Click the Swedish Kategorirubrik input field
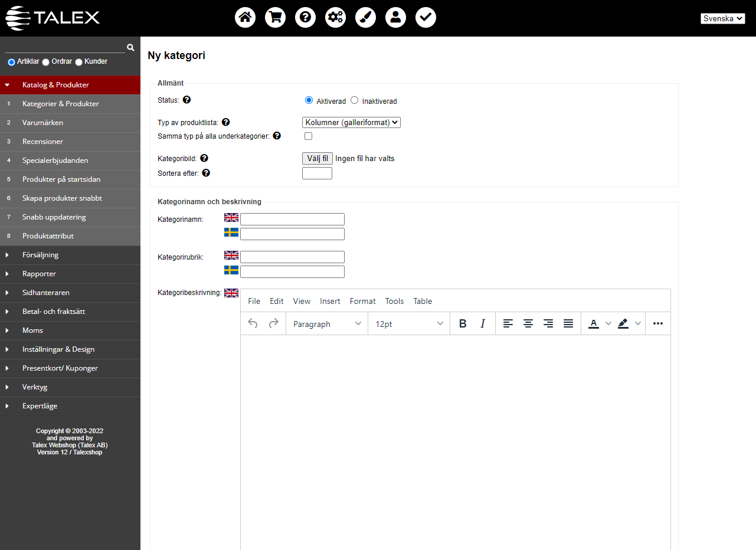The height and width of the screenshot is (550, 756). [292, 271]
